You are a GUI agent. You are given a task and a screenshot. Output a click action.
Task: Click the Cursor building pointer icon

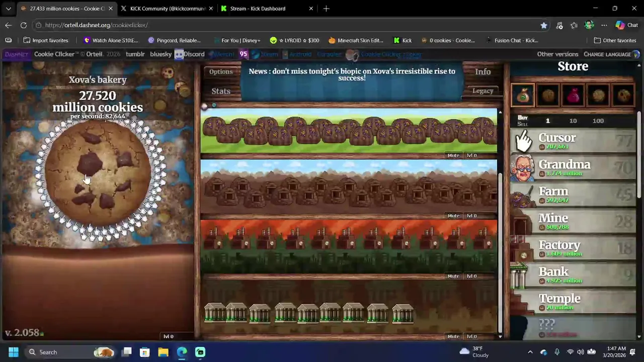pyautogui.click(x=523, y=141)
